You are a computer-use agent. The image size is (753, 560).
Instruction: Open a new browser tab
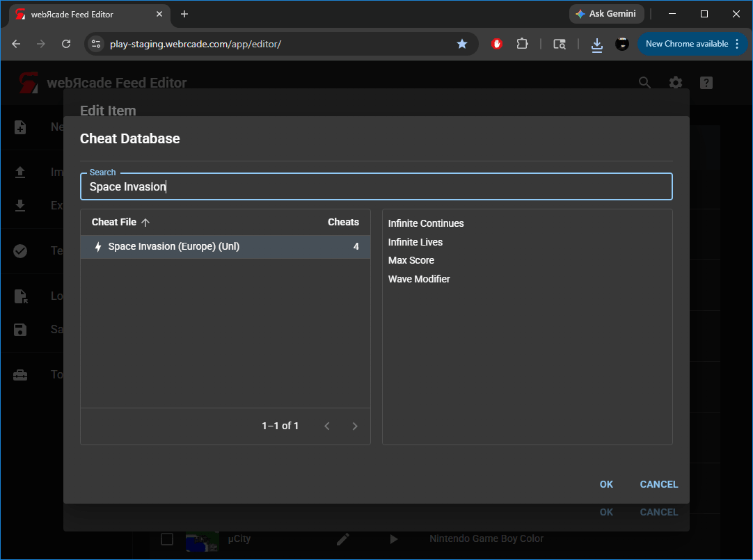coord(184,14)
